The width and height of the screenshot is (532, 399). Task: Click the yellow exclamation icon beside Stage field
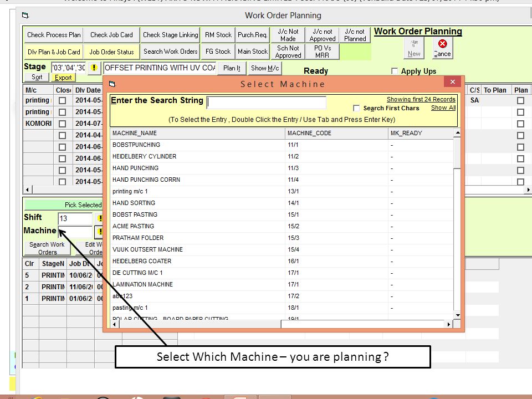tap(94, 68)
